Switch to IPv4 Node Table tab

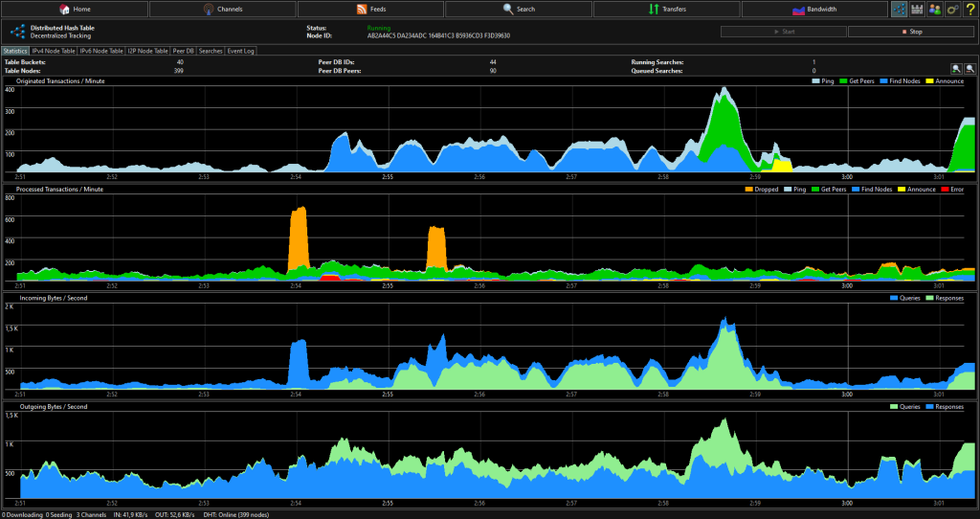click(x=54, y=51)
